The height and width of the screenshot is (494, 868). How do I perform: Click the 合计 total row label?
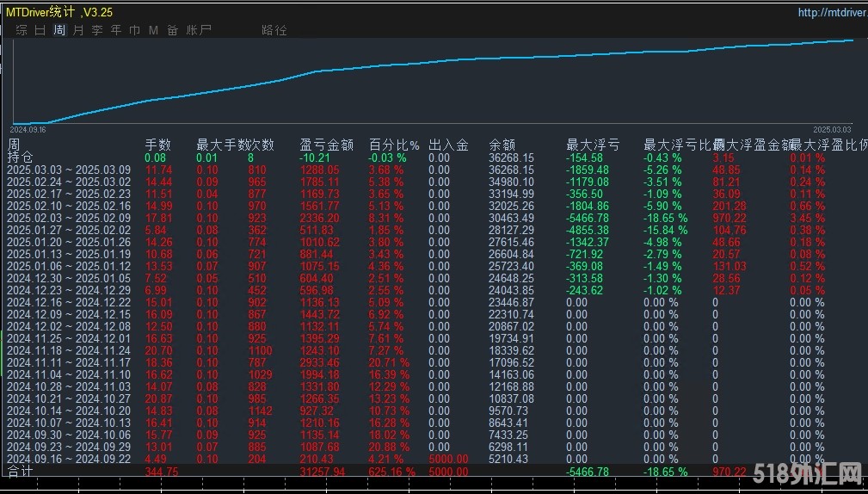[x=21, y=472]
